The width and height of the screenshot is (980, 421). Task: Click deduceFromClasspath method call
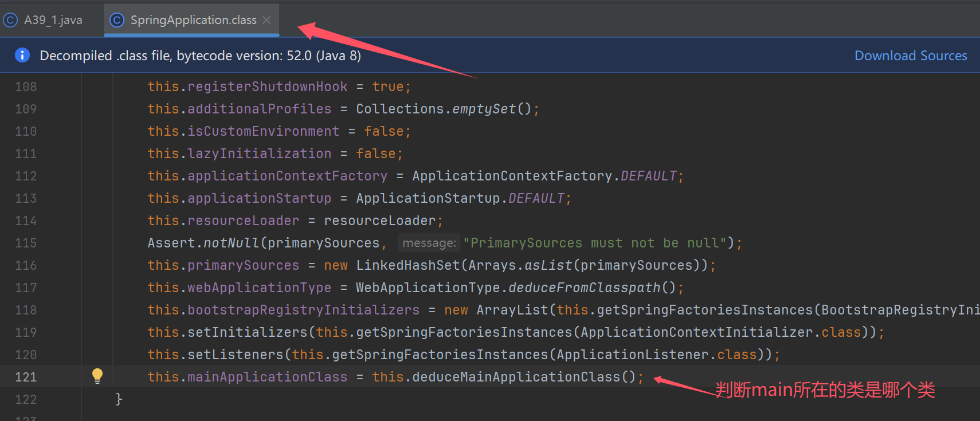(585, 288)
